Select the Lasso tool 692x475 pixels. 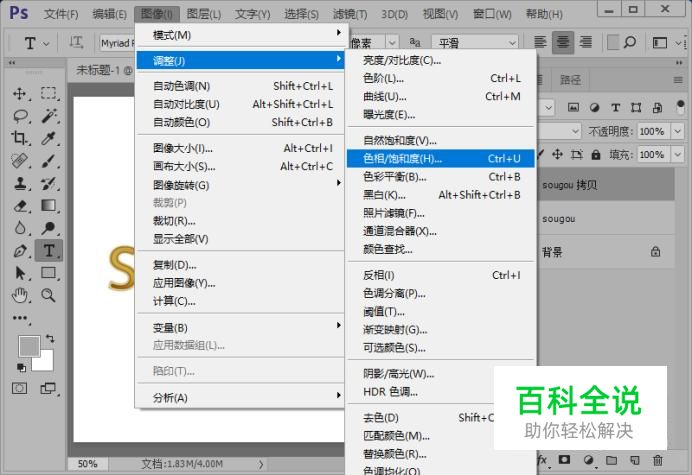click(20, 116)
